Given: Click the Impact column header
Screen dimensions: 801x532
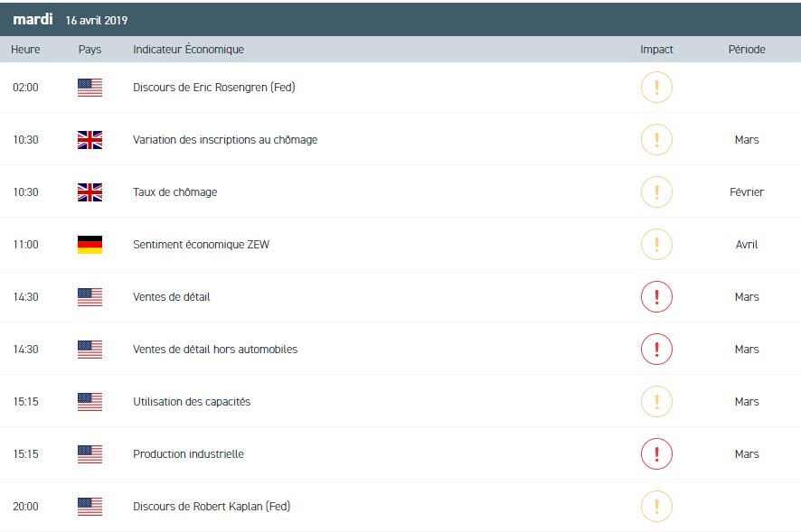Looking at the screenshot, I should [x=656, y=50].
